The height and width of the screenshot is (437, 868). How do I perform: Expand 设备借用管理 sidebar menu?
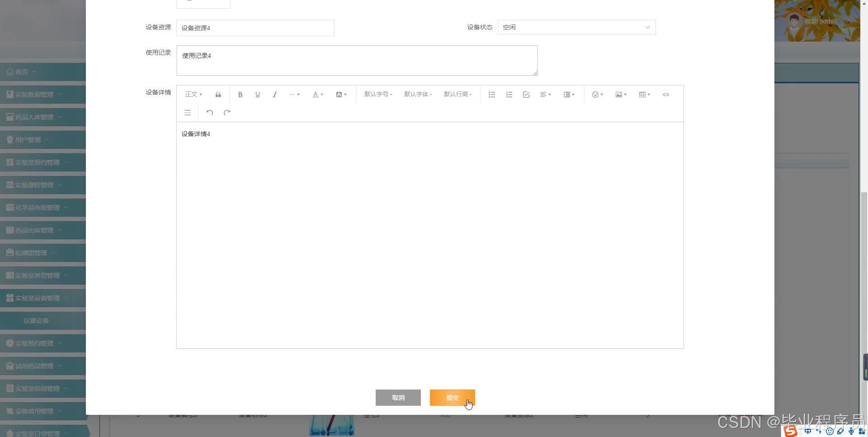tap(43, 411)
